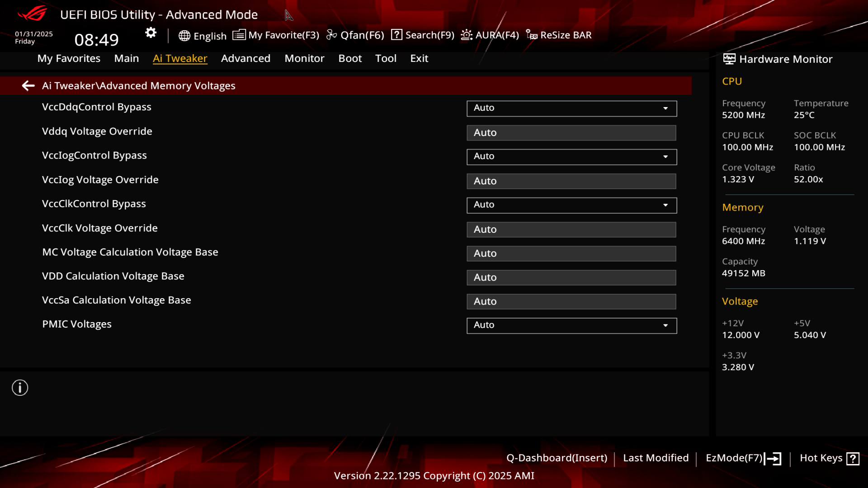
Task: Navigate to Ai Tweaker tab
Action: coord(179,58)
